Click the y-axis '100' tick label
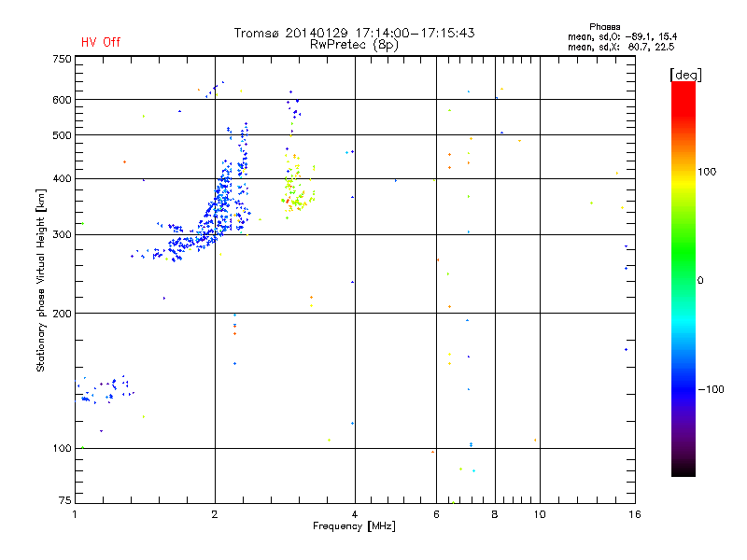Screen dimensions: 747x560 pyautogui.click(x=62, y=448)
